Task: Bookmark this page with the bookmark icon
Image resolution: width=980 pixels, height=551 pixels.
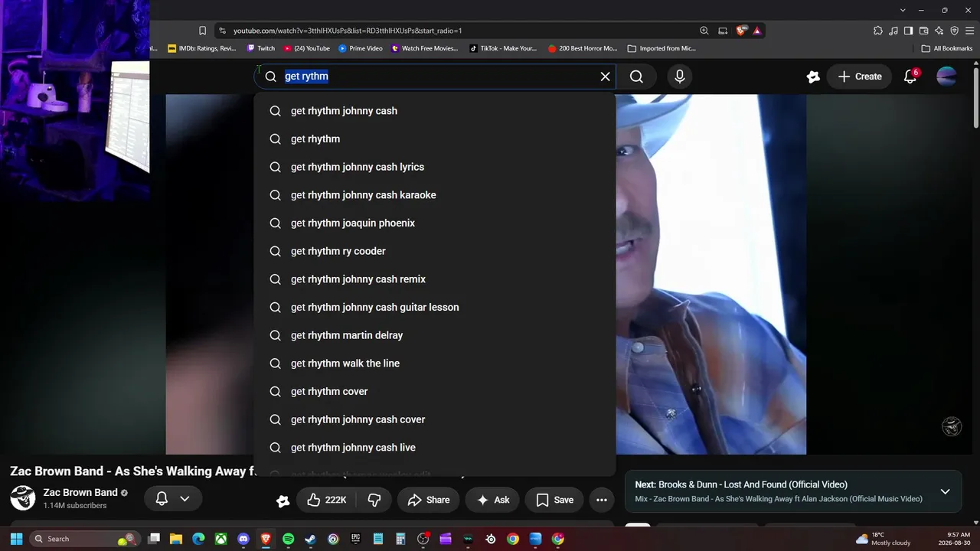Action: click(202, 31)
